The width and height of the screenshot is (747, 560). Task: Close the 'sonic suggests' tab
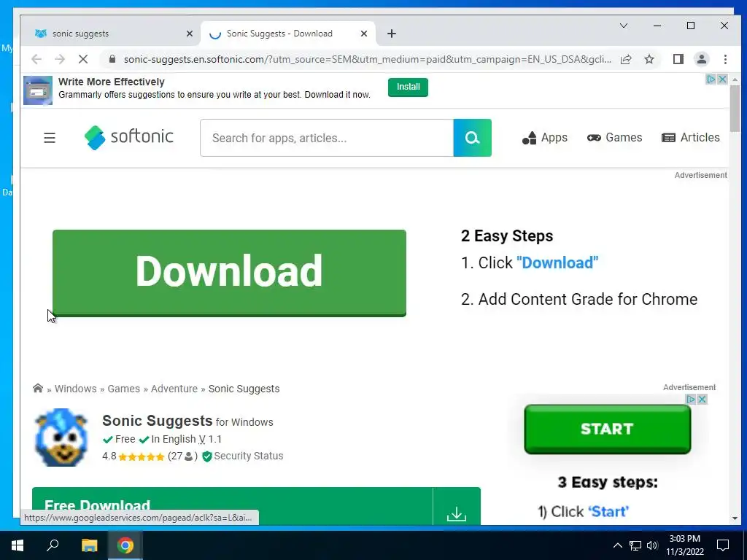tap(189, 34)
